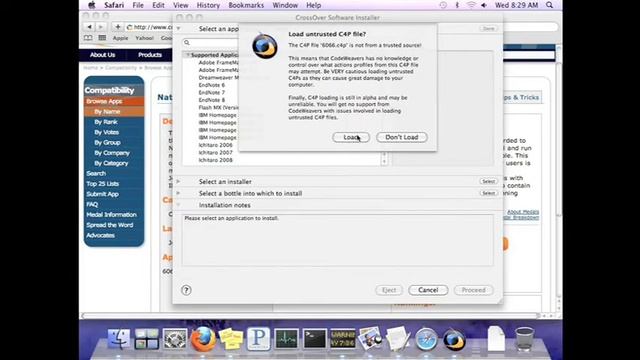Screen dimensions: 640x360
Task: Open Preview from the Dock
Action: pyautogui.click(x=370, y=339)
